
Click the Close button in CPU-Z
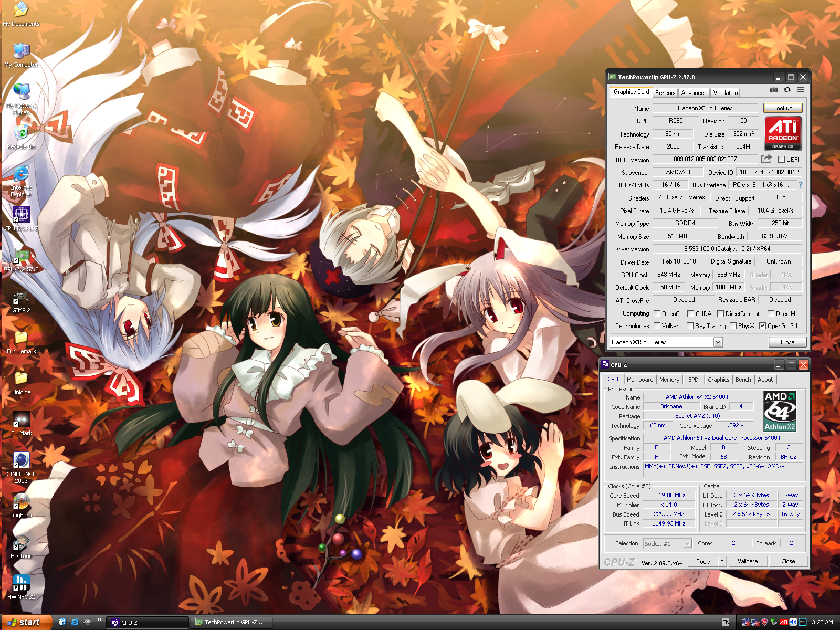coord(788,561)
